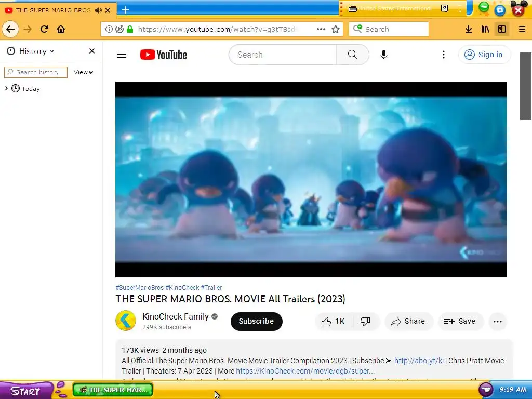Open the History View dropdown
532x399 pixels.
84,72
